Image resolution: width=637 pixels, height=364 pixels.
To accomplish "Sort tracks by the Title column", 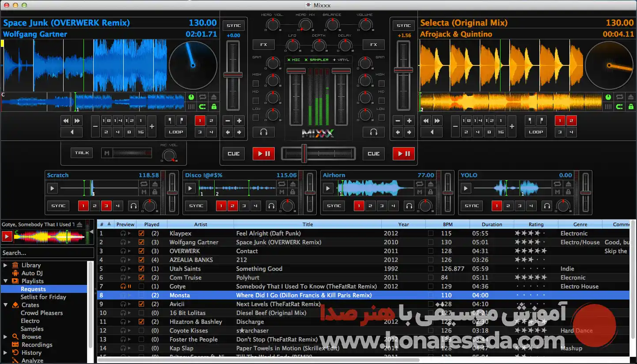I will pos(308,224).
